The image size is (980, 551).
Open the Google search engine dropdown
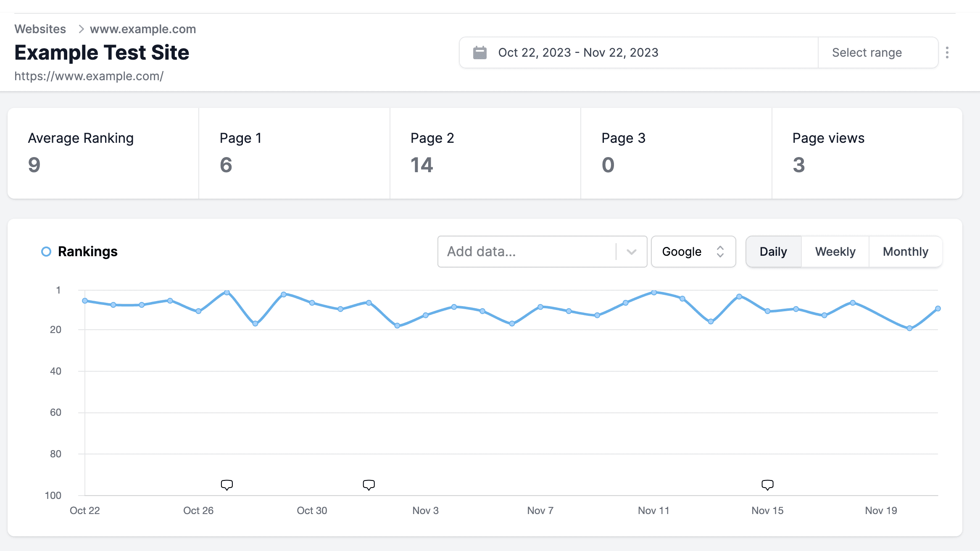point(682,252)
